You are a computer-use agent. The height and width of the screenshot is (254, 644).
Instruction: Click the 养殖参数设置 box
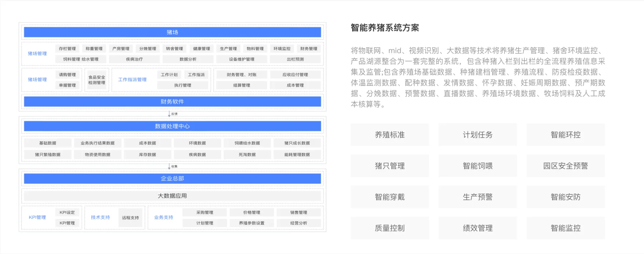[x=252, y=223]
